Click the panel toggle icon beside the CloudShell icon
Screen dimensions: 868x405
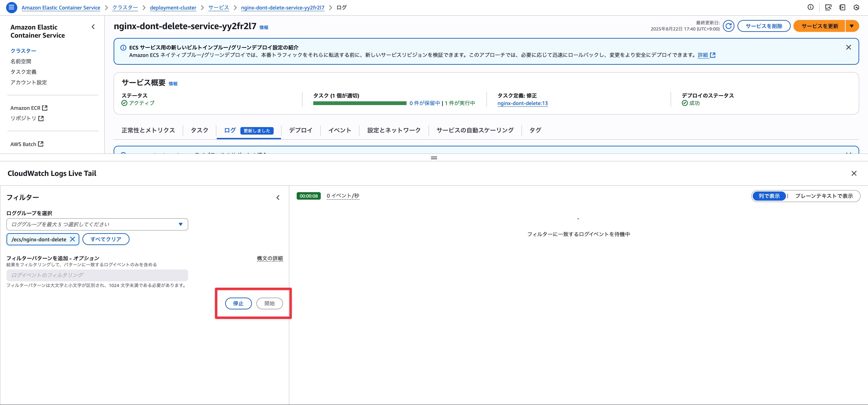coord(842,7)
